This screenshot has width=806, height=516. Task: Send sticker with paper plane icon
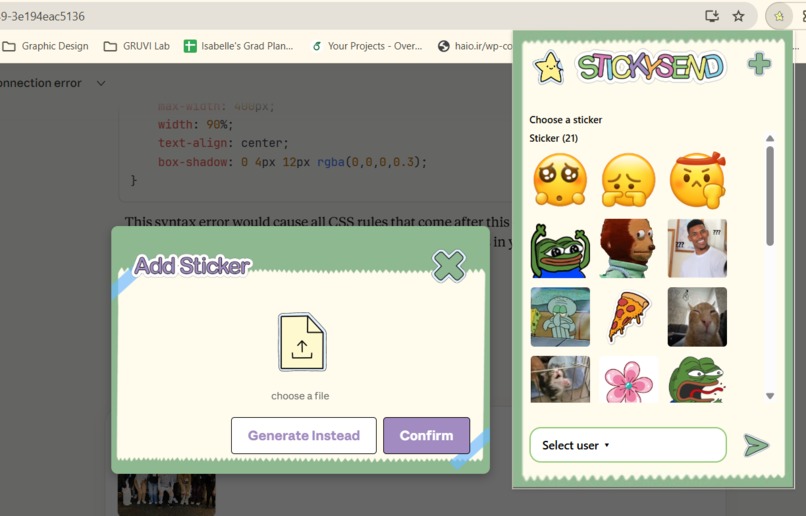point(756,445)
